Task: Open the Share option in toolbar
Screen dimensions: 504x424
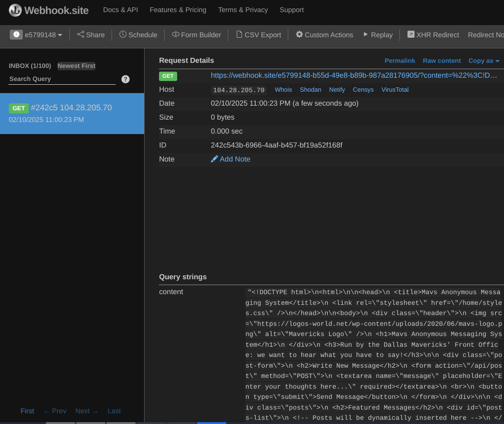Action: [91, 35]
